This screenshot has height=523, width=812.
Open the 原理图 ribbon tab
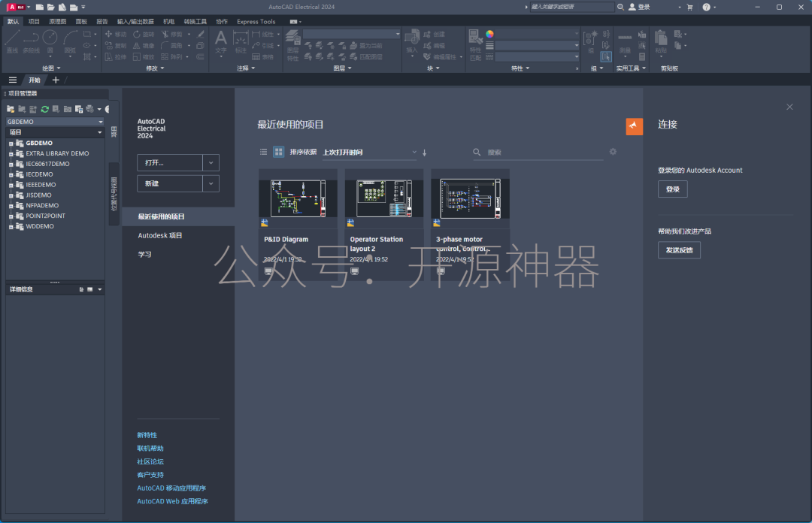(57, 22)
